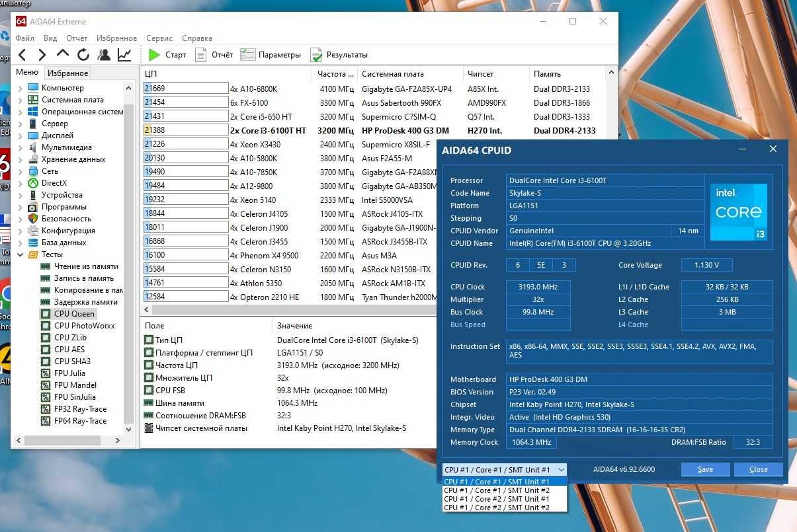Select the FP32 Ray-Trace benchmark
Image resolution: width=797 pixels, height=532 pixels.
[x=73, y=409]
